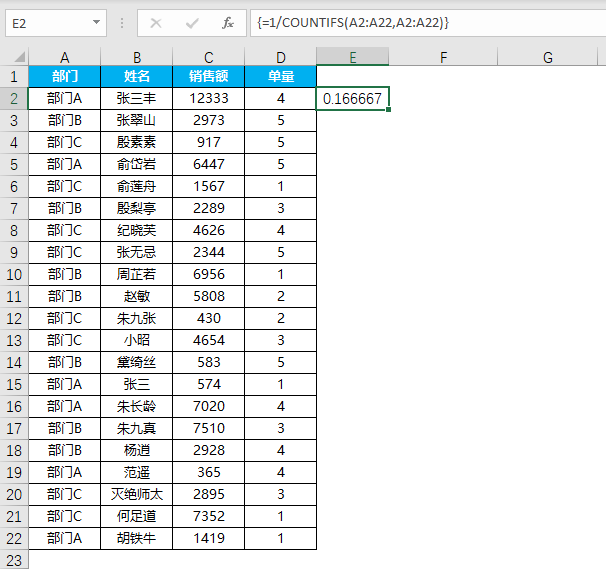Click name cell 杨逍
606x569 pixels.
(x=136, y=451)
